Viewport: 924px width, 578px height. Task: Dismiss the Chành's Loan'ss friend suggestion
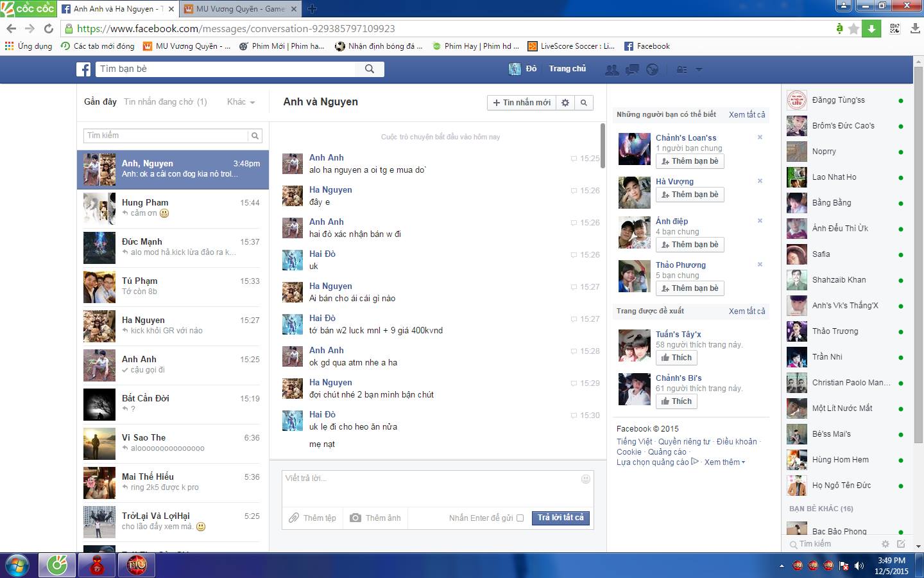click(760, 137)
